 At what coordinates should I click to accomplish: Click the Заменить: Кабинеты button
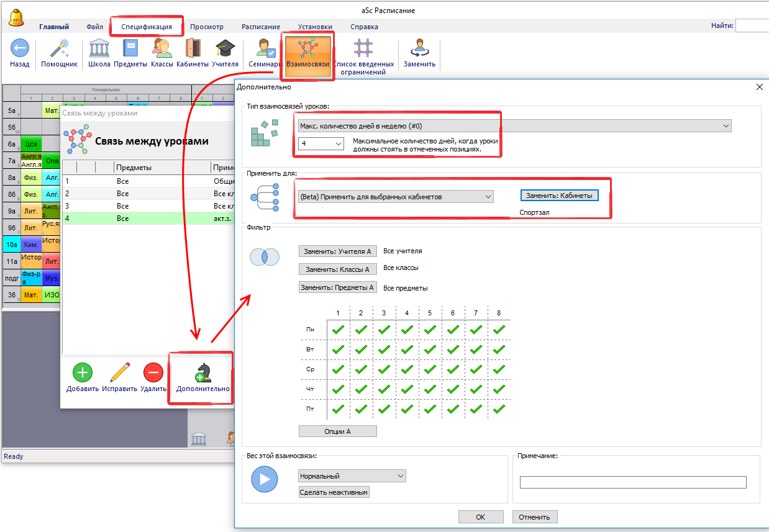point(559,196)
